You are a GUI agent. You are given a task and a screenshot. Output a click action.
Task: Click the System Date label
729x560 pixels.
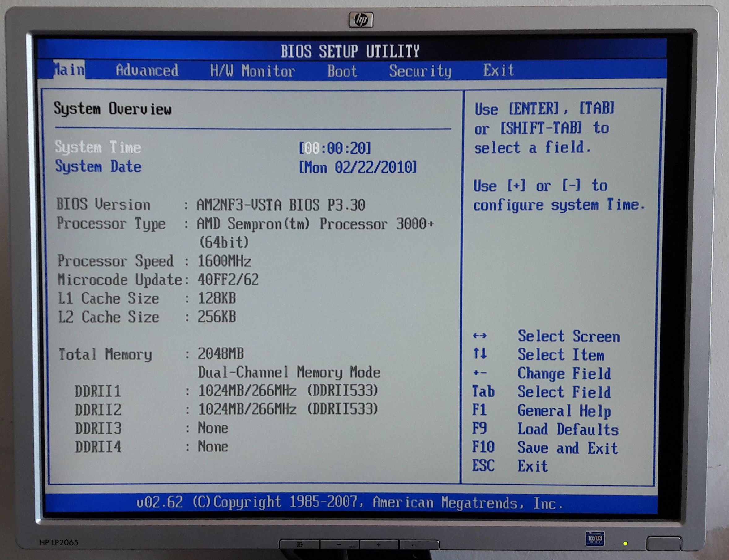click(98, 166)
